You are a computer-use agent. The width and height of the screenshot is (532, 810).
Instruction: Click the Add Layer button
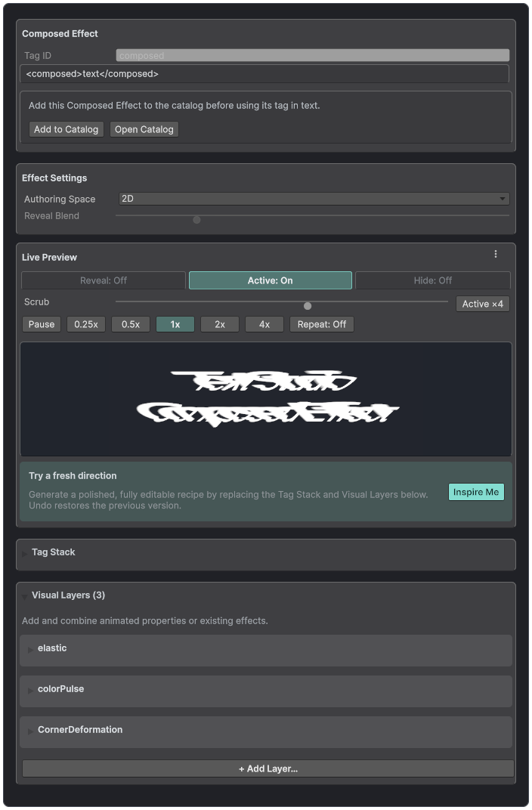pyautogui.click(x=268, y=768)
